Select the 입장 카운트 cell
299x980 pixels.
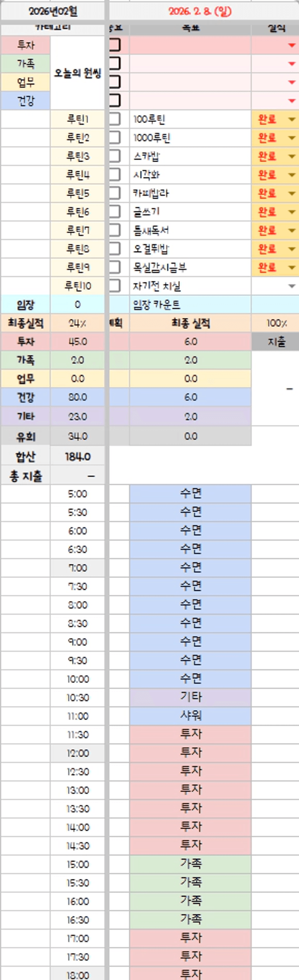coord(190,305)
